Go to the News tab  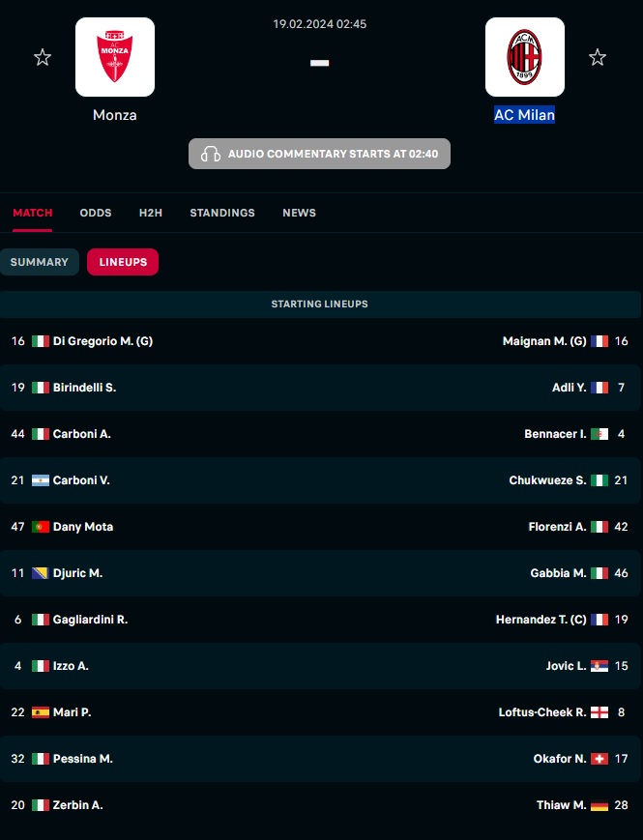point(299,213)
